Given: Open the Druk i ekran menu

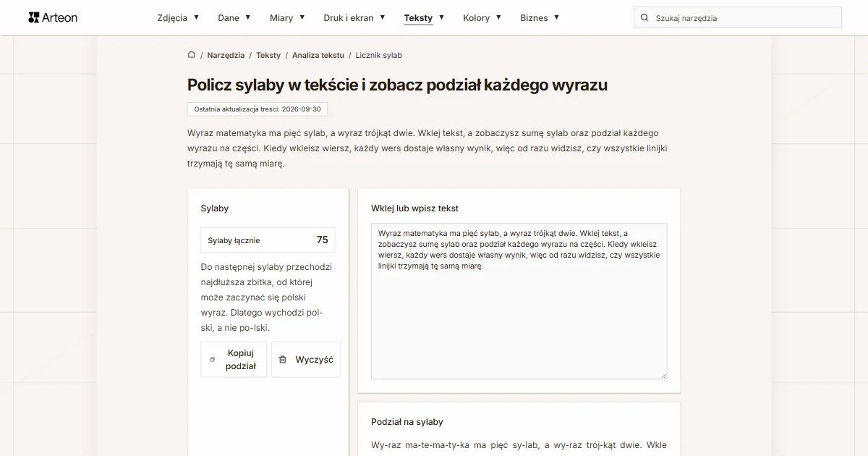Looking at the screenshot, I should point(349,17).
